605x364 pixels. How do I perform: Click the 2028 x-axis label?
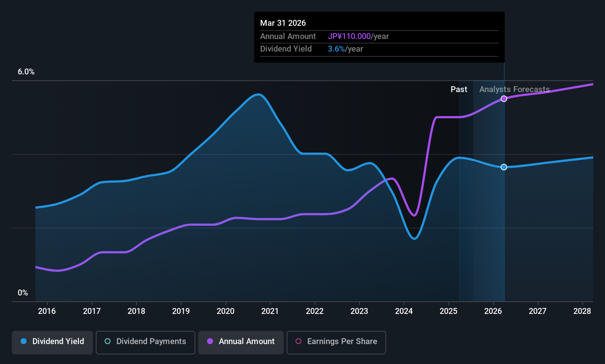(x=582, y=311)
